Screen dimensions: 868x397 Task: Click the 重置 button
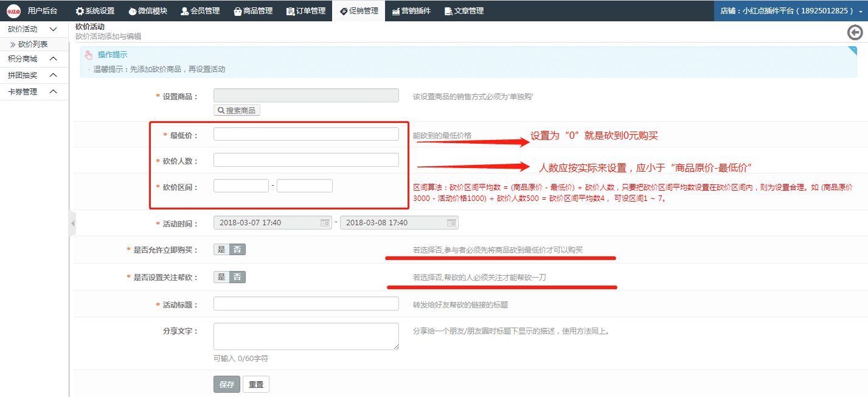coord(256,384)
